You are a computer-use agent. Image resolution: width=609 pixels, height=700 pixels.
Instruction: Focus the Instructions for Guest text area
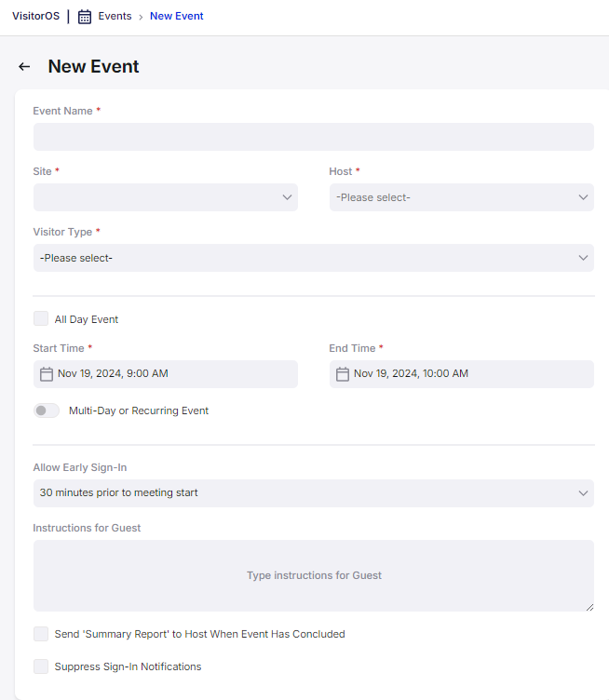(x=314, y=576)
